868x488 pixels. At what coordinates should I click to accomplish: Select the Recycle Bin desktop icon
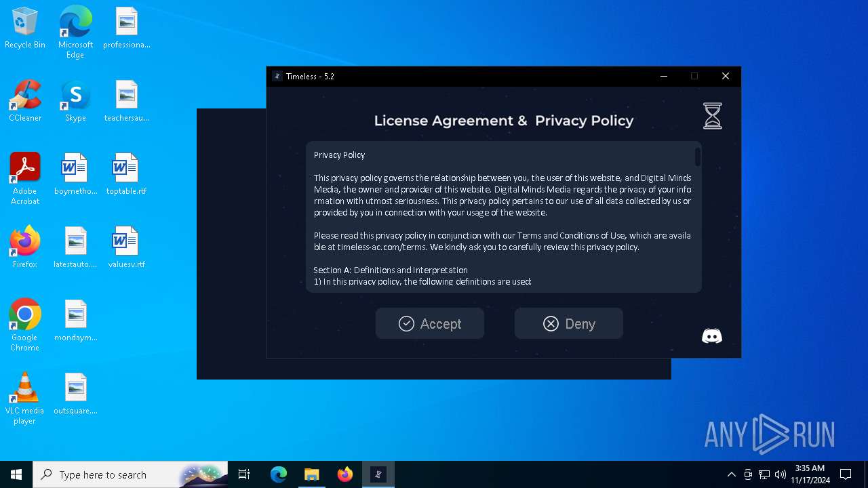pyautogui.click(x=25, y=28)
